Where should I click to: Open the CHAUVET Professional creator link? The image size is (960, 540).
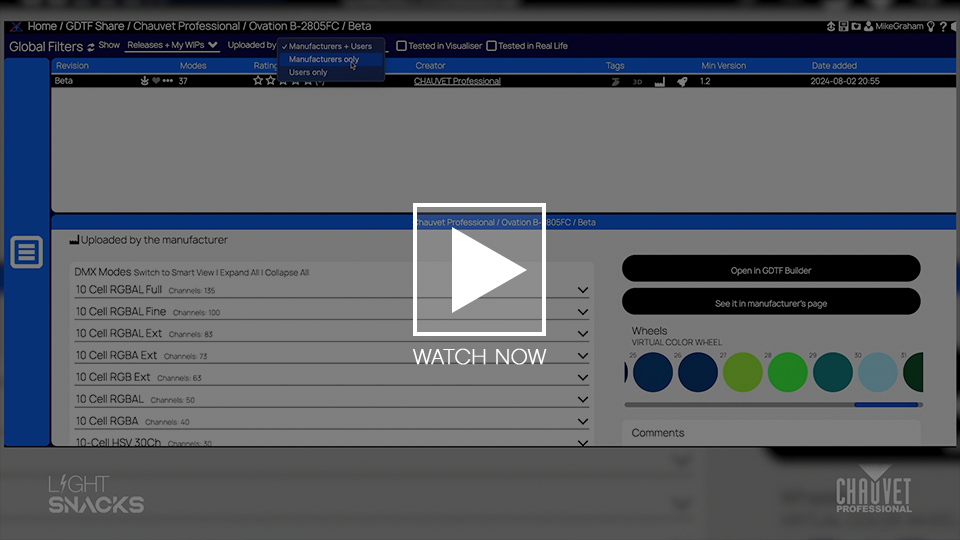click(457, 81)
